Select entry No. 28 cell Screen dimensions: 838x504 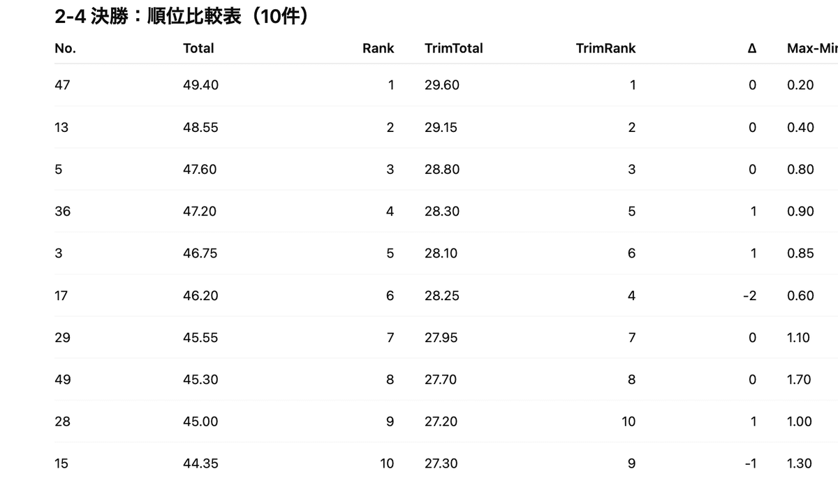(62, 422)
